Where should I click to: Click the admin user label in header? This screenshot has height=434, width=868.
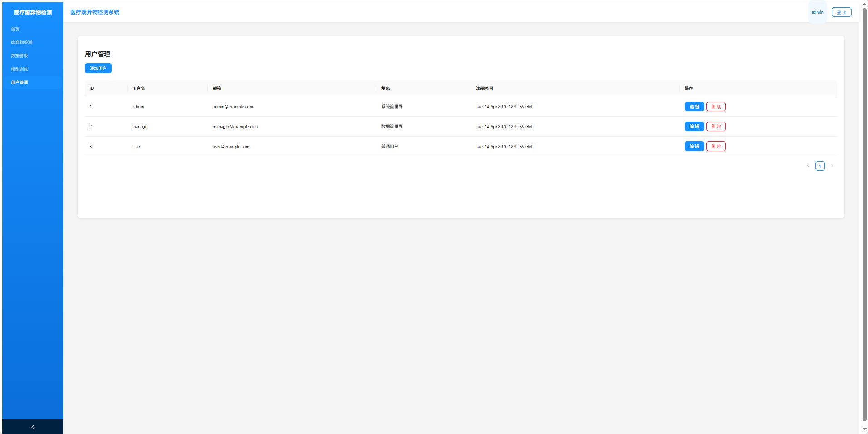(817, 12)
